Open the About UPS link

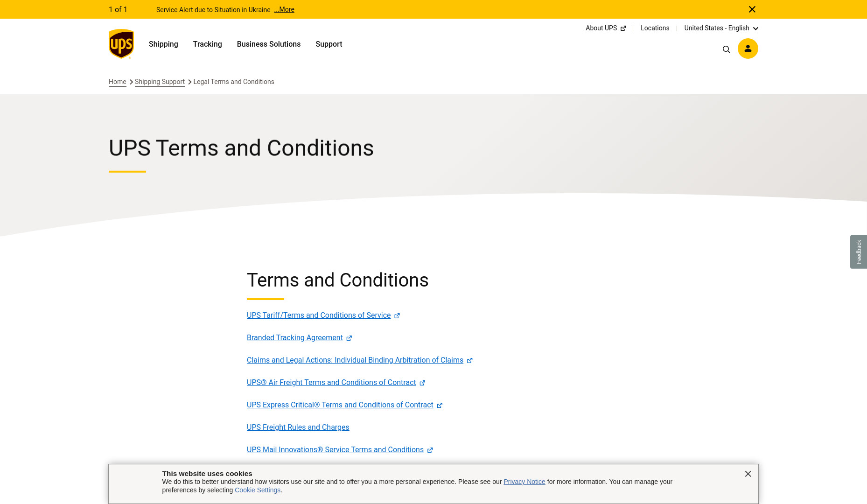click(x=601, y=28)
